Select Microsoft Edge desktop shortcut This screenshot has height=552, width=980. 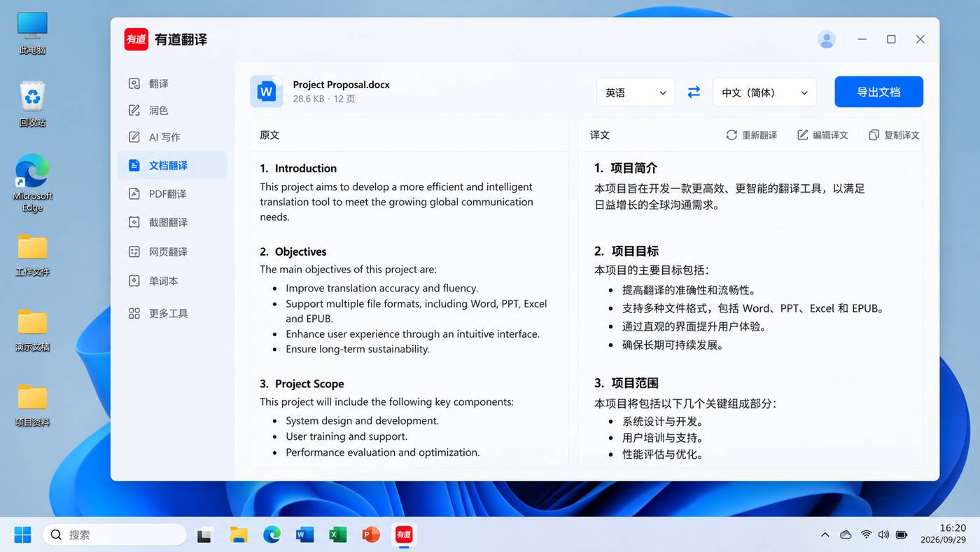tap(32, 182)
